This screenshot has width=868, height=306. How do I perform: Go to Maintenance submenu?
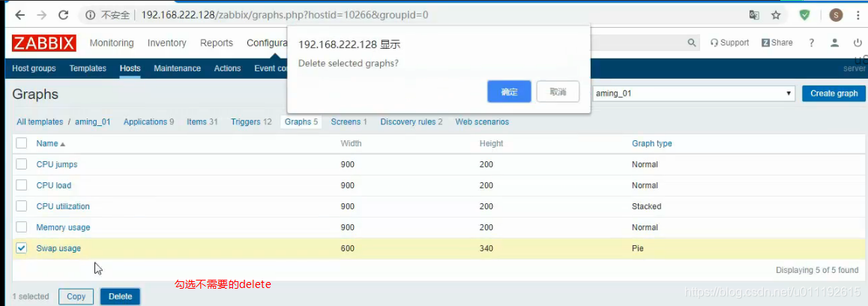(x=177, y=68)
